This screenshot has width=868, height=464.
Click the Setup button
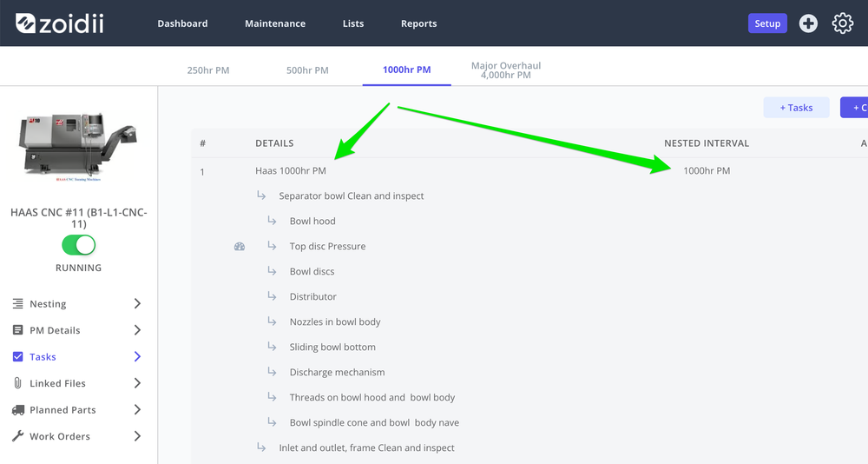pos(767,23)
